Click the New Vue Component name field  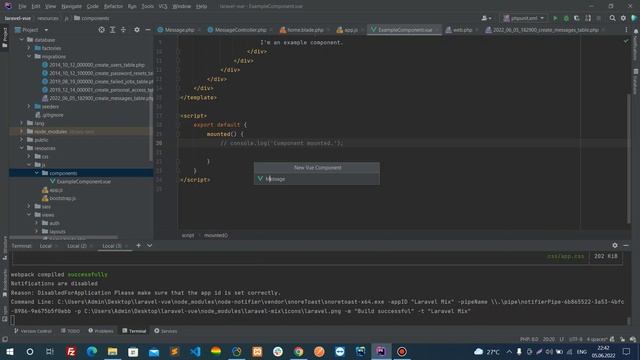click(x=317, y=179)
